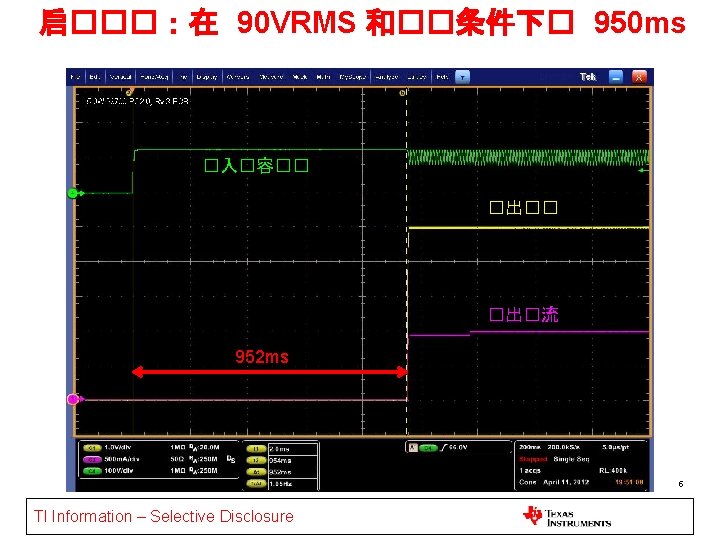The width and height of the screenshot is (720, 540).
Task: Click the 200ms timebase readout
Action: 529,447
